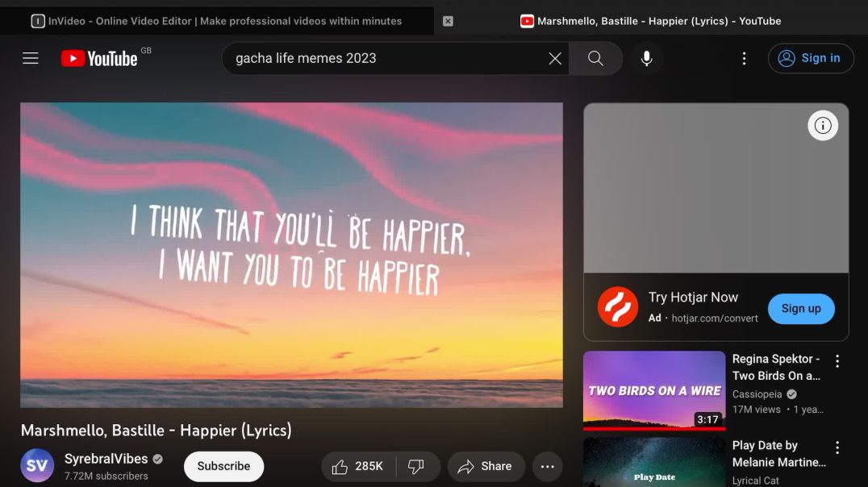Close the InVideo browser tab
868x487 pixels.
(x=448, y=21)
